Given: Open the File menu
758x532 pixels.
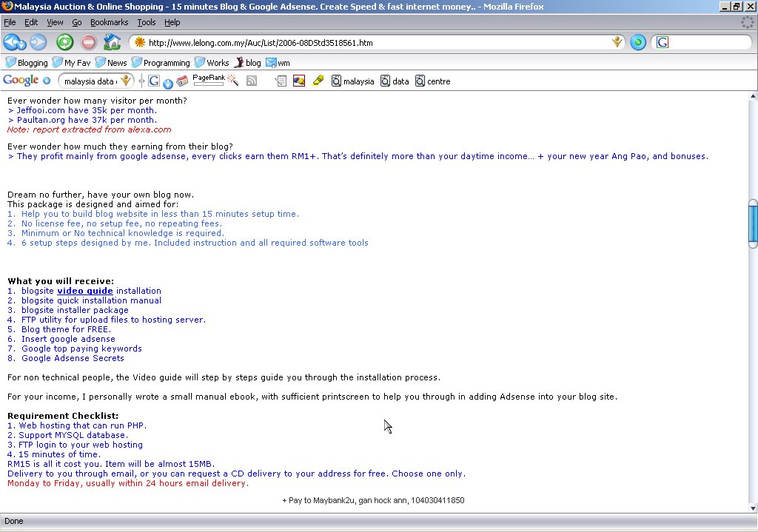Looking at the screenshot, I should point(10,22).
